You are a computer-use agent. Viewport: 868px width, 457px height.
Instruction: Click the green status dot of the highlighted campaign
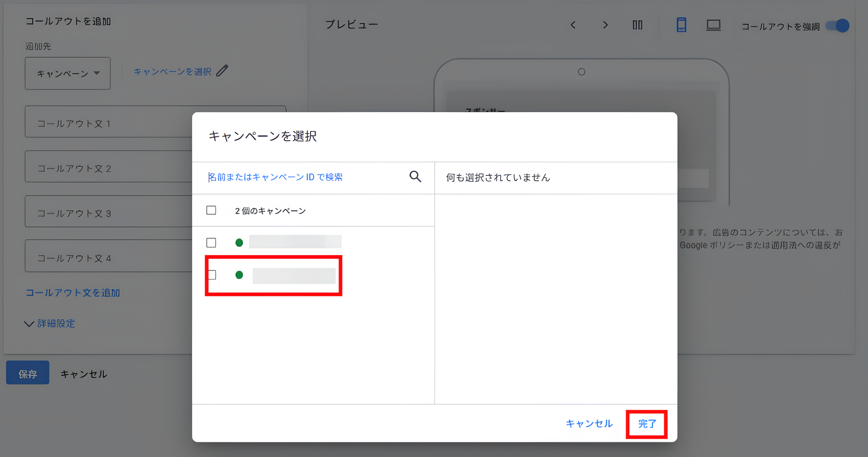[x=240, y=275]
